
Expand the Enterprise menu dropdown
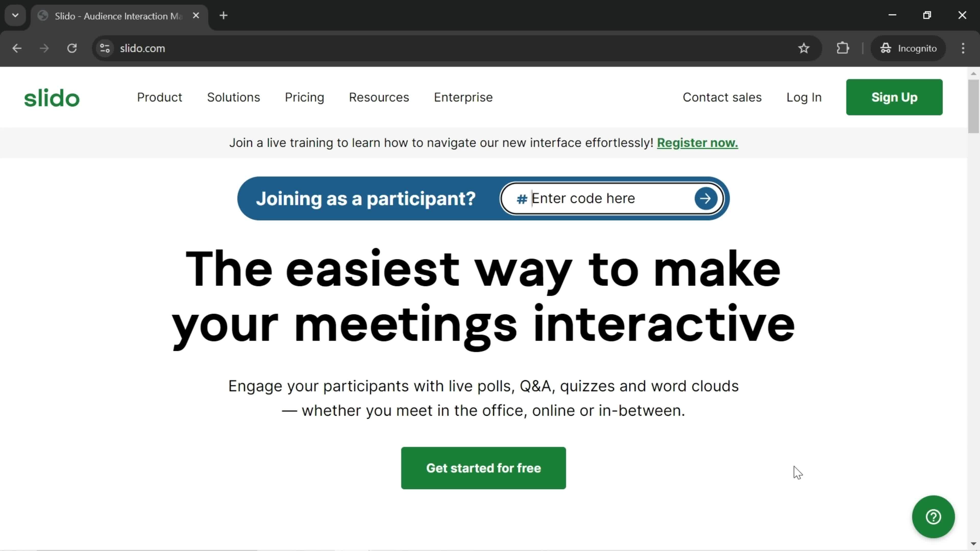pyautogui.click(x=463, y=97)
